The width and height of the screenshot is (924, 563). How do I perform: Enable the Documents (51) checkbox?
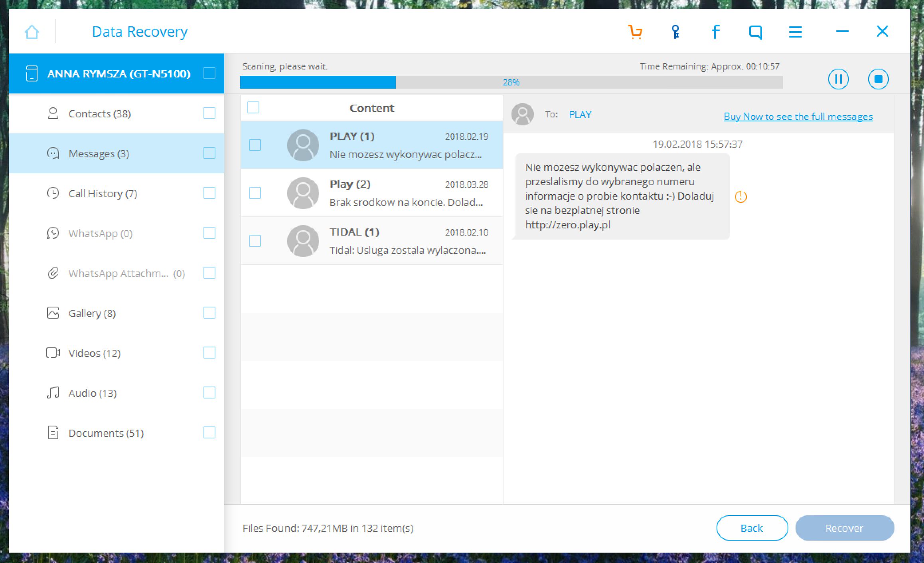209,432
